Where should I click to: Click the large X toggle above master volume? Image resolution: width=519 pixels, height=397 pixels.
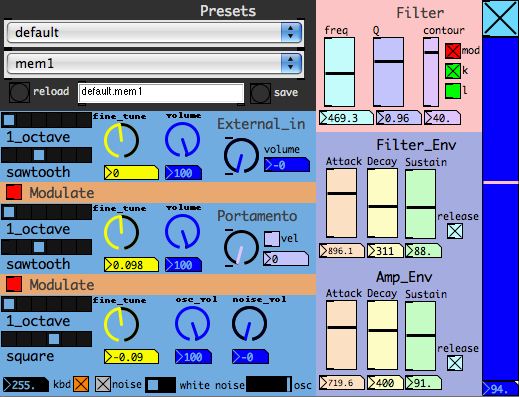tap(500, 18)
